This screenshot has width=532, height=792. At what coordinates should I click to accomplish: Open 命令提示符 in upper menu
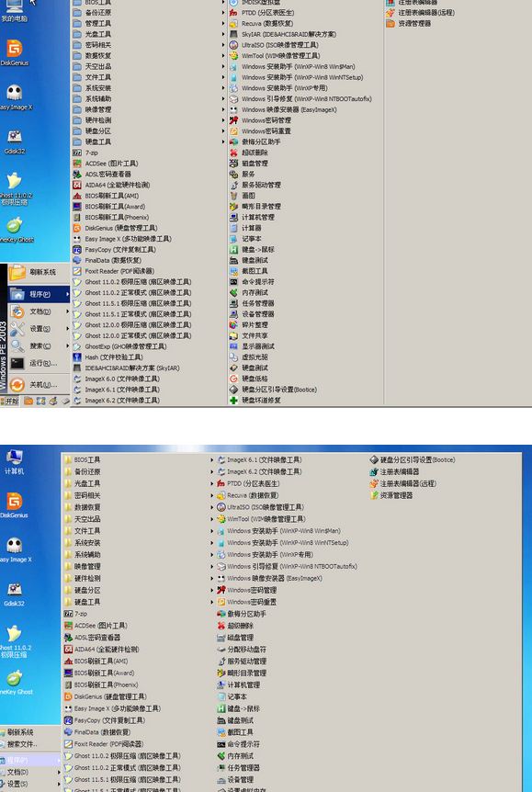pos(252,282)
